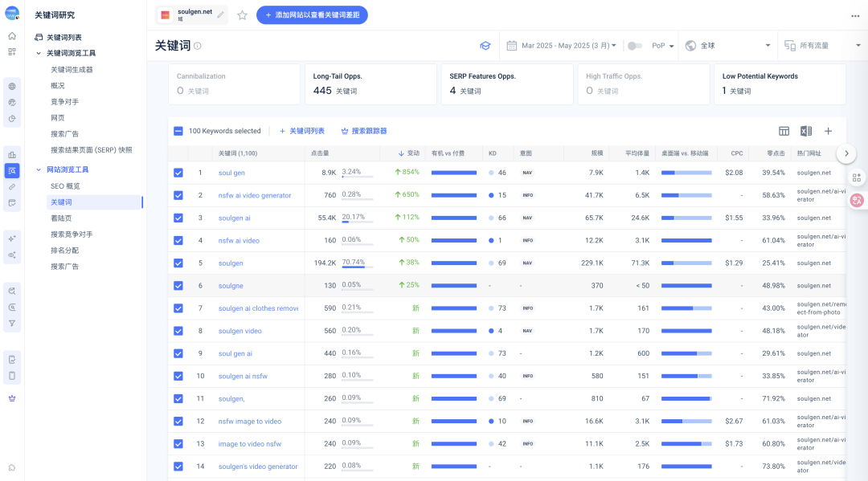Star soulgen.net as a favorite
The height and width of the screenshot is (481, 868).
click(242, 15)
